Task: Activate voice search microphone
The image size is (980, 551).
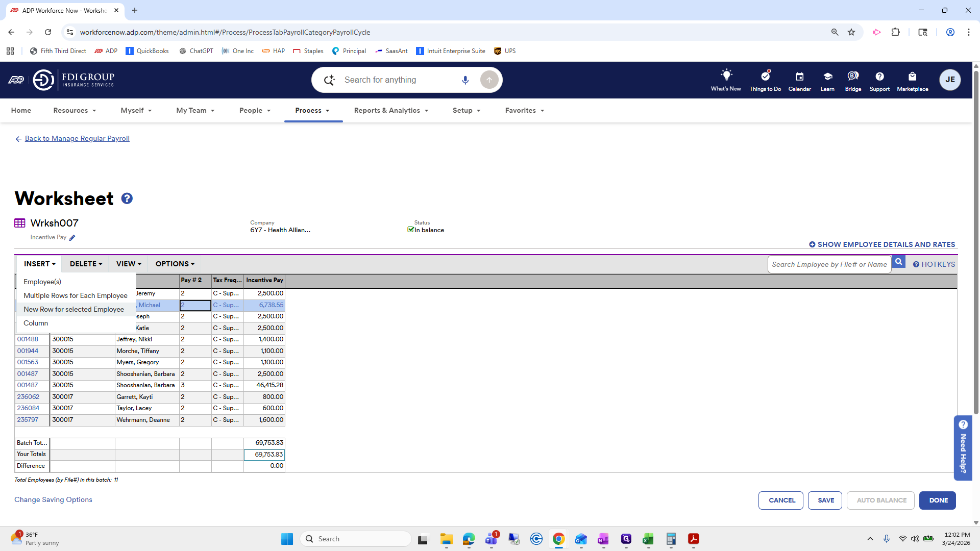Action: pos(465,80)
